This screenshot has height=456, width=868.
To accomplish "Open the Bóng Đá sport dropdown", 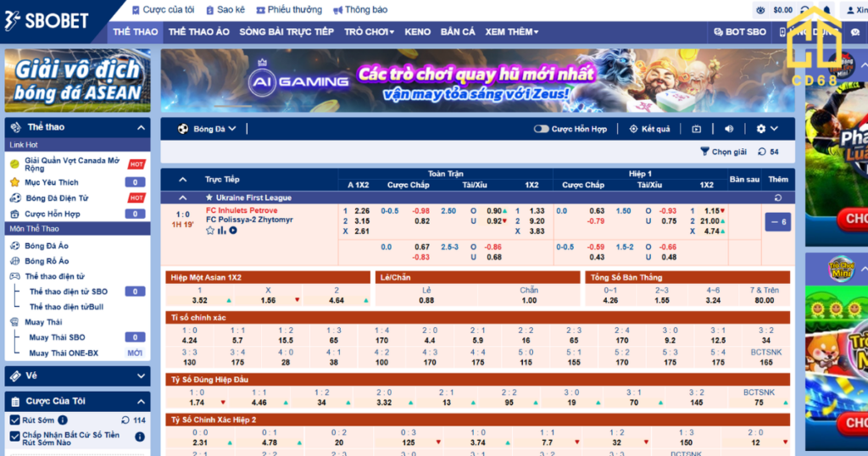I will coord(207,129).
